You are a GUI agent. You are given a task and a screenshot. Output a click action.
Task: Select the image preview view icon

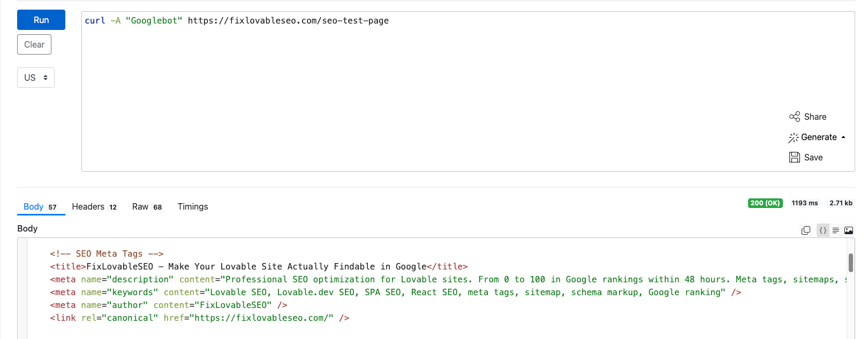click(849, 230)
